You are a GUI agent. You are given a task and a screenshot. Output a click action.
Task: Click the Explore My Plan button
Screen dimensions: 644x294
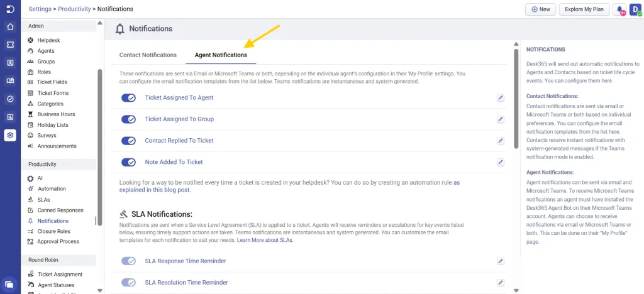click(584, 9)
